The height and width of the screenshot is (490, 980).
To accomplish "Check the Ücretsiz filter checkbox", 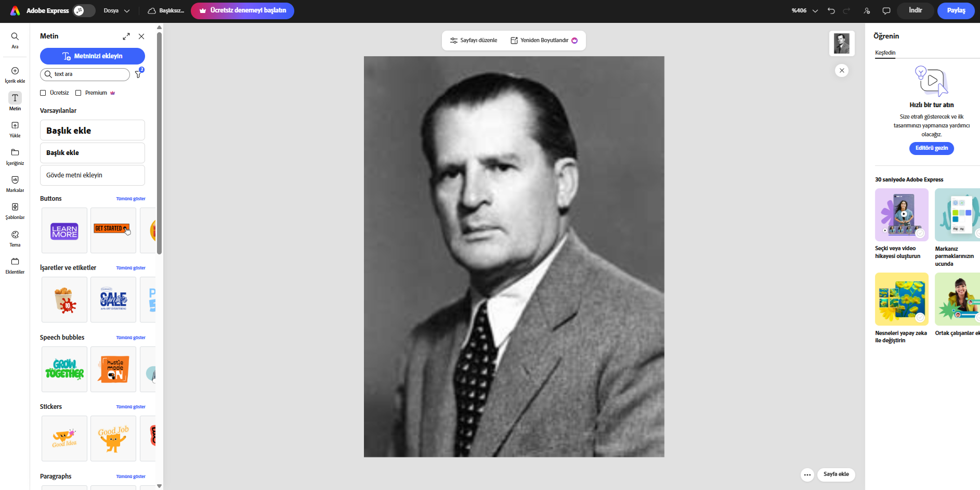I will point(43,93).
